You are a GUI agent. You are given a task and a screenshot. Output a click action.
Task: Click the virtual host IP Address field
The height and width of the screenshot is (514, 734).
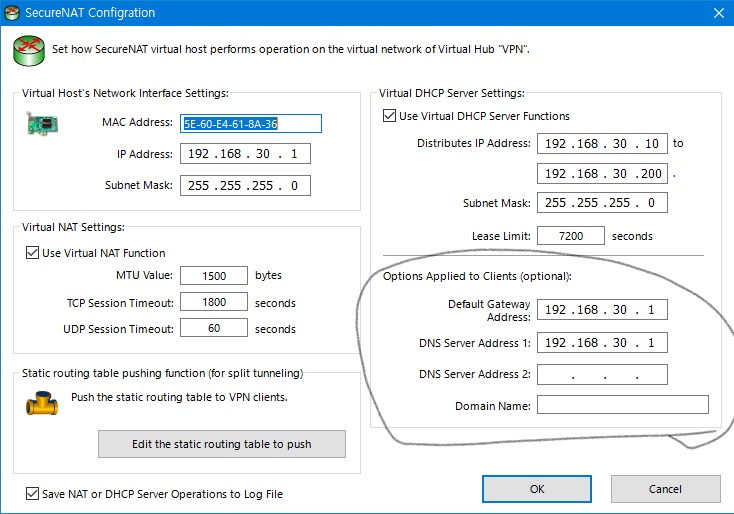245,154
